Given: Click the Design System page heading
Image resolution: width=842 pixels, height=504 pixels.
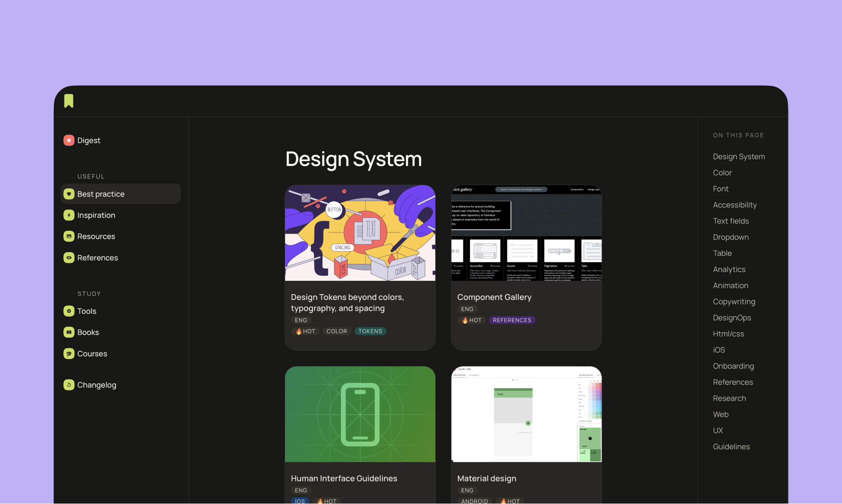Looking at the screenshot, I should click(x=354, y=159).
